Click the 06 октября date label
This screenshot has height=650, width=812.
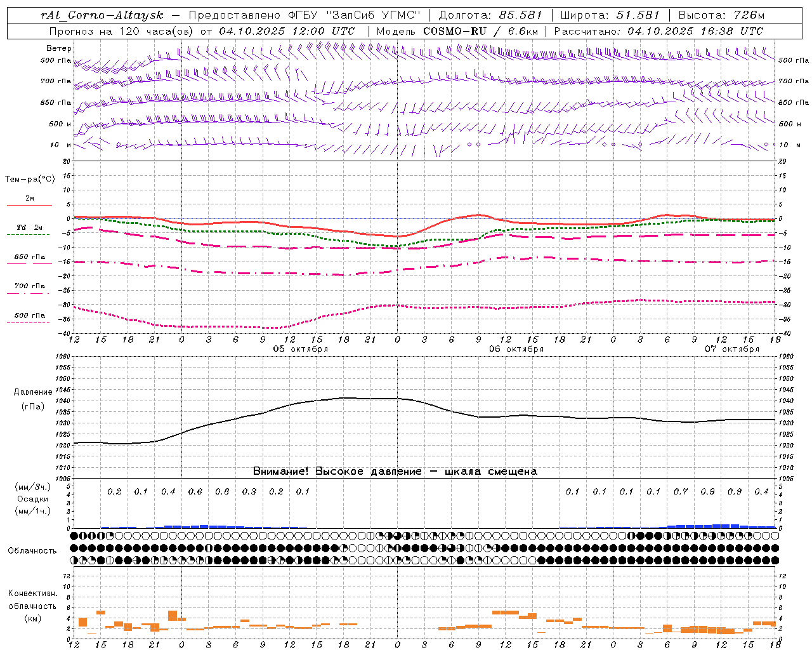[516, 349]
